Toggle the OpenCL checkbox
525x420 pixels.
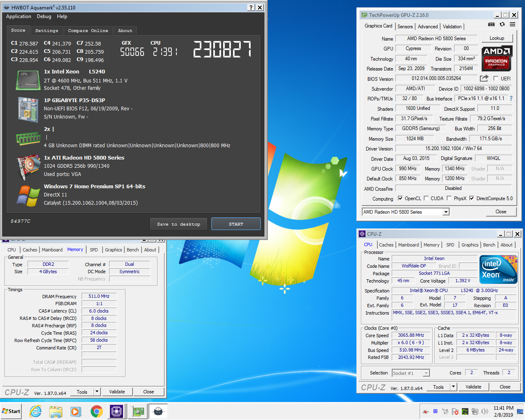click(x=400, y=198)
